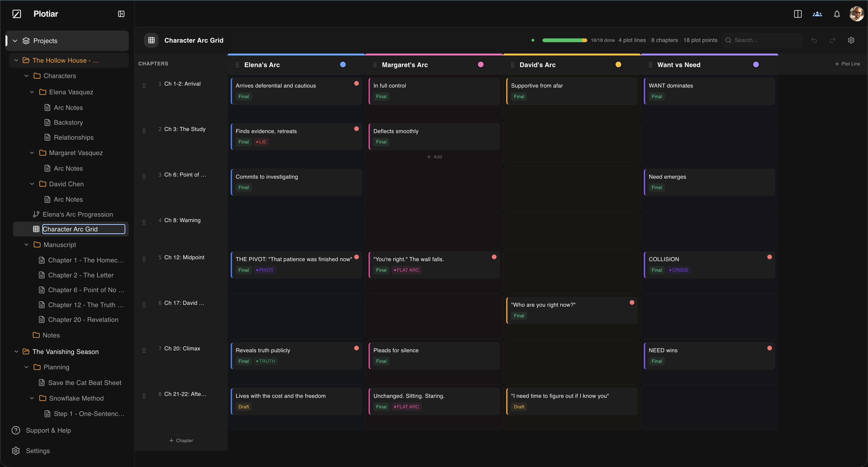Image resolution: width=868 pixels, height=467 pixels.
Task: Toggle red marker on COLLISION card
Action: click(769, 257)
